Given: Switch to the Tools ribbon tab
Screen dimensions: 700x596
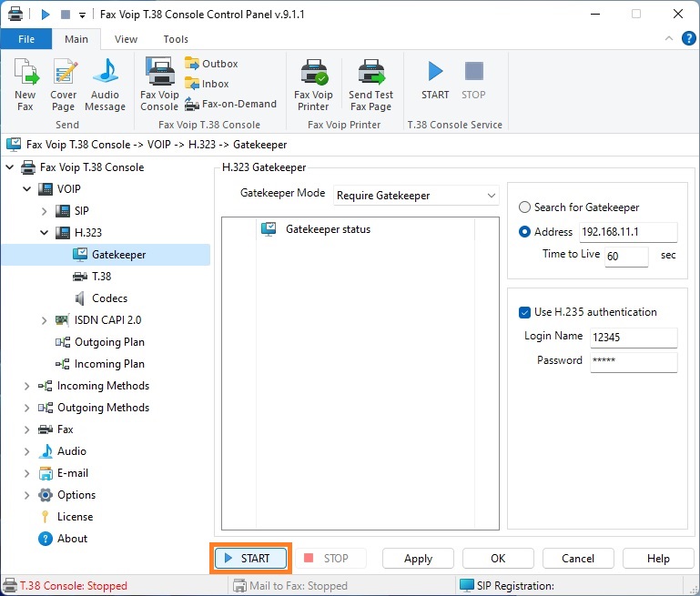Looking at the screenshot, I should 176,39.
